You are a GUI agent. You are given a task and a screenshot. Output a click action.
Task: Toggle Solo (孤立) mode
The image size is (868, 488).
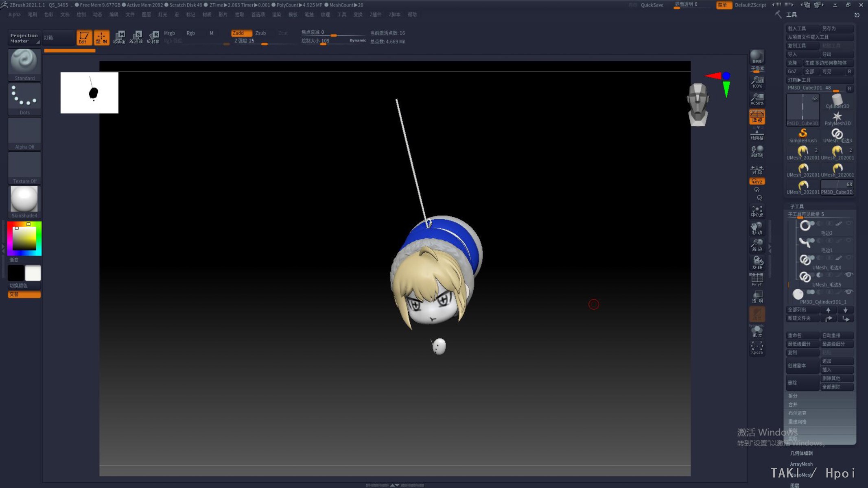[x=757, y=331]
